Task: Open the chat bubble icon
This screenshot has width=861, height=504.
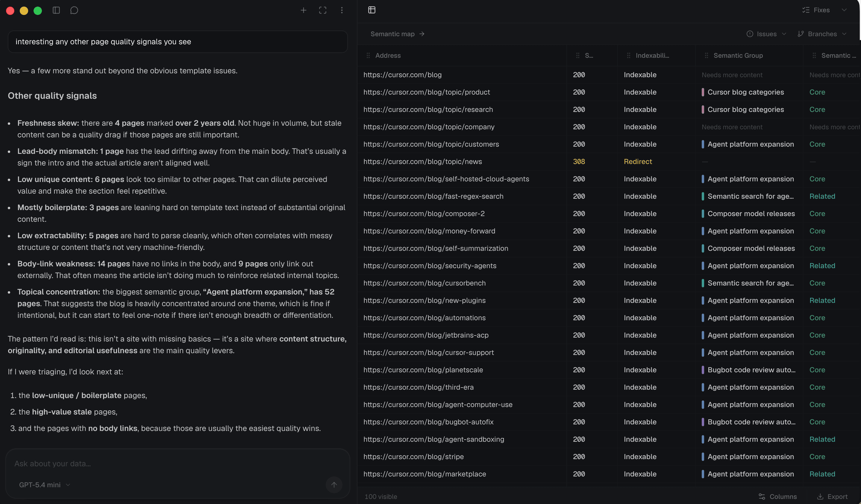Action: pos(74,10)
